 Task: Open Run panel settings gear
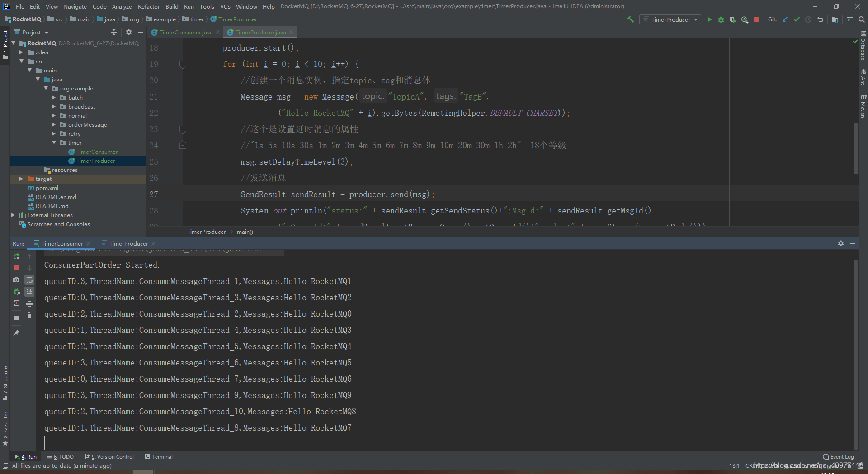pos(841,243)
